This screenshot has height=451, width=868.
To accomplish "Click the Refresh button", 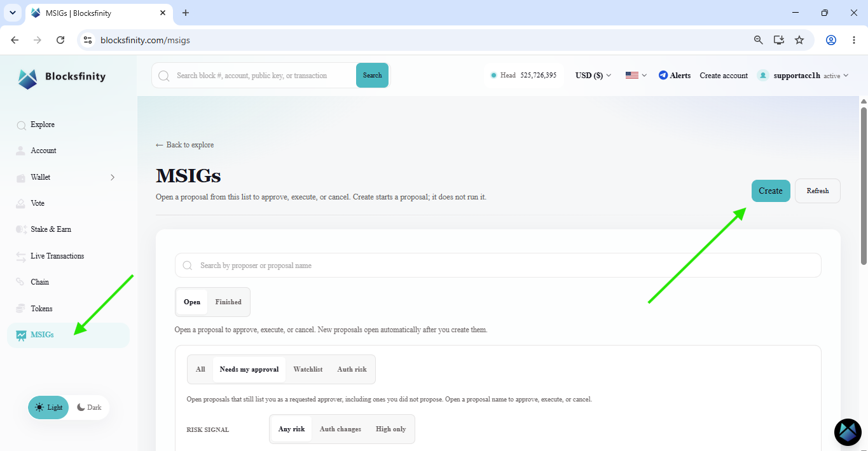I will click(818, 191).
